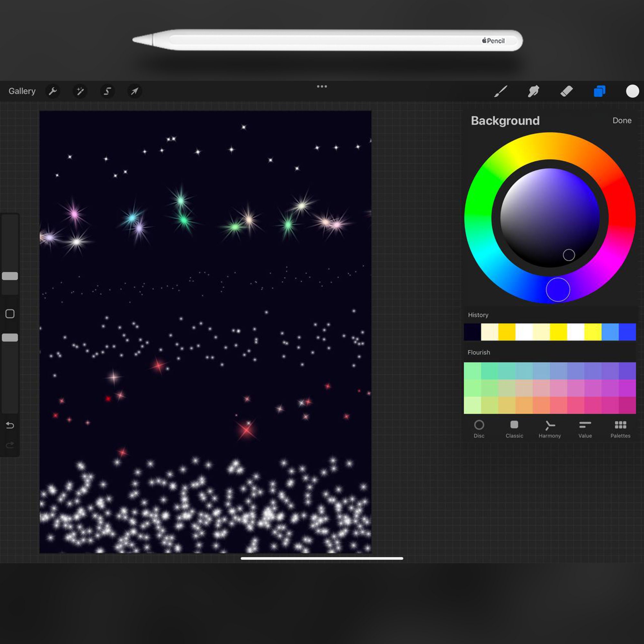644x644 pixels.
Task: Select the Paint brush tool
Action: [501, 91]
